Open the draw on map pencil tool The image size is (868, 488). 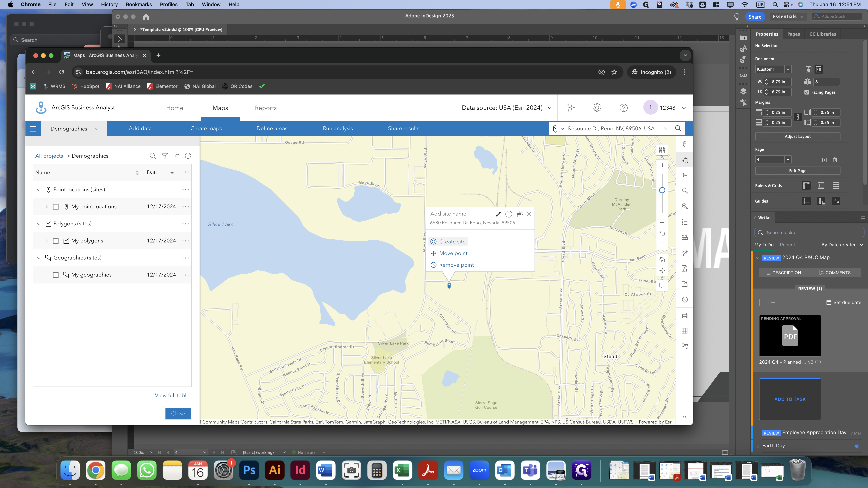(x=685, y=253)
